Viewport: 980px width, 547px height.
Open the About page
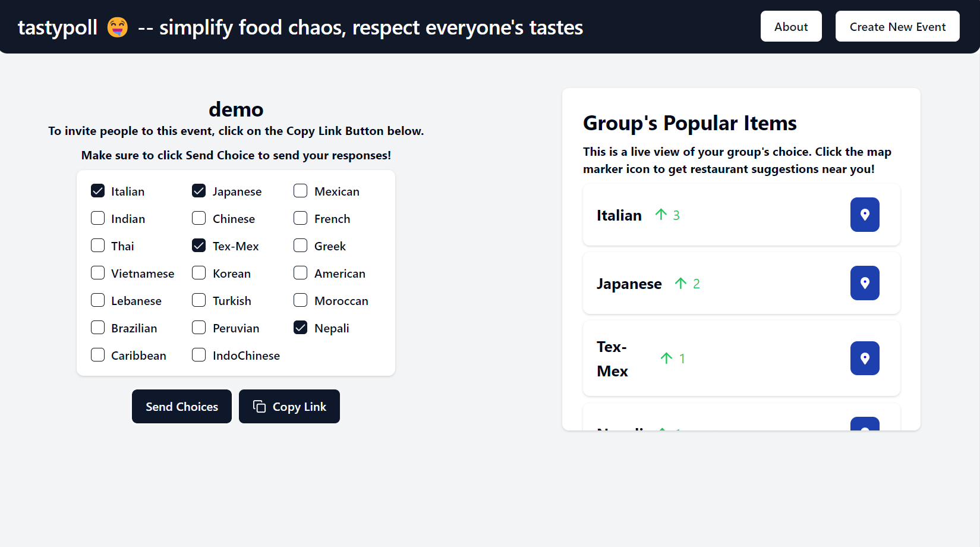click(790, 27)
